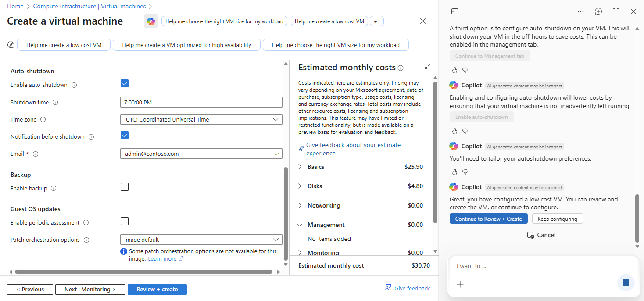This screenshot has height=301, width=644.
Task: Open the Learn more link
Action: click(162, 259)
